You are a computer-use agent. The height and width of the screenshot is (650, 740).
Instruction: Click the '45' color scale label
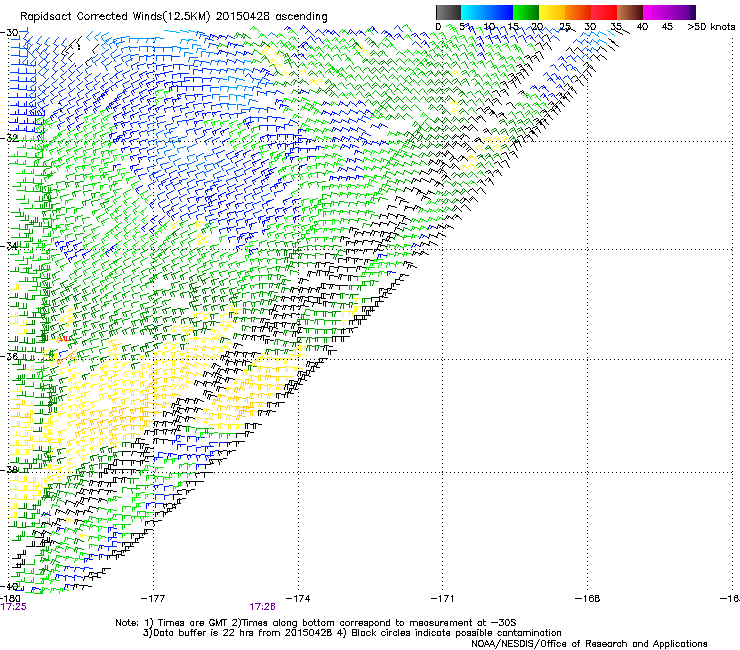667,27
